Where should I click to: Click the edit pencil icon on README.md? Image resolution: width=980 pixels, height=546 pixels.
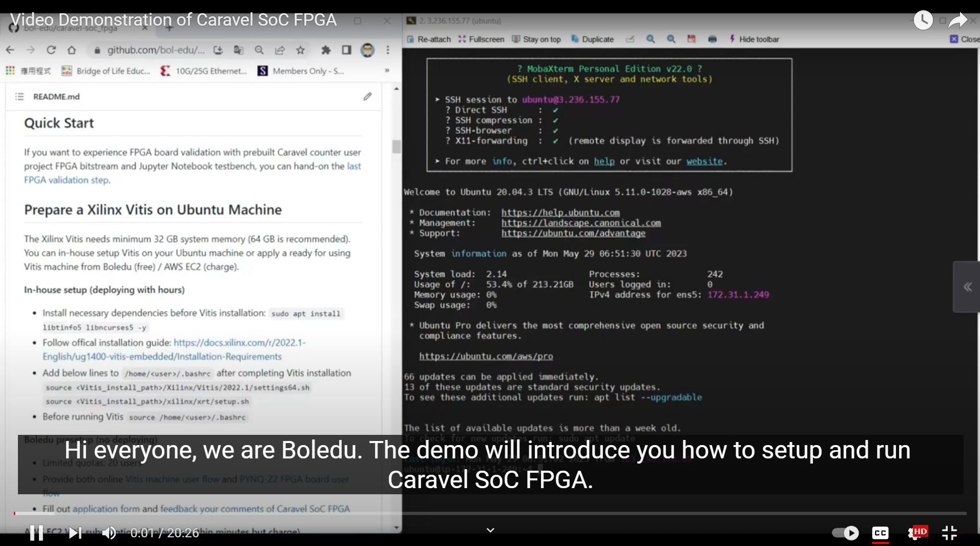367,96
